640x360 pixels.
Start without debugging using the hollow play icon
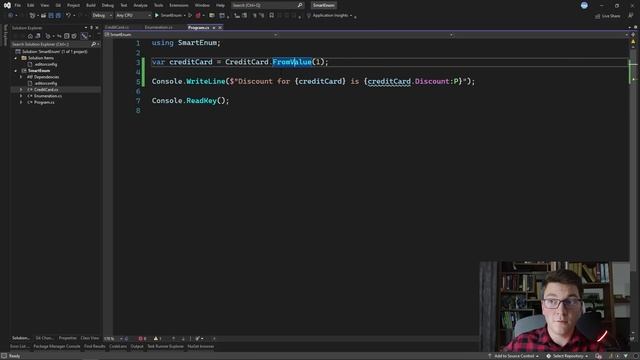[190, 16]
